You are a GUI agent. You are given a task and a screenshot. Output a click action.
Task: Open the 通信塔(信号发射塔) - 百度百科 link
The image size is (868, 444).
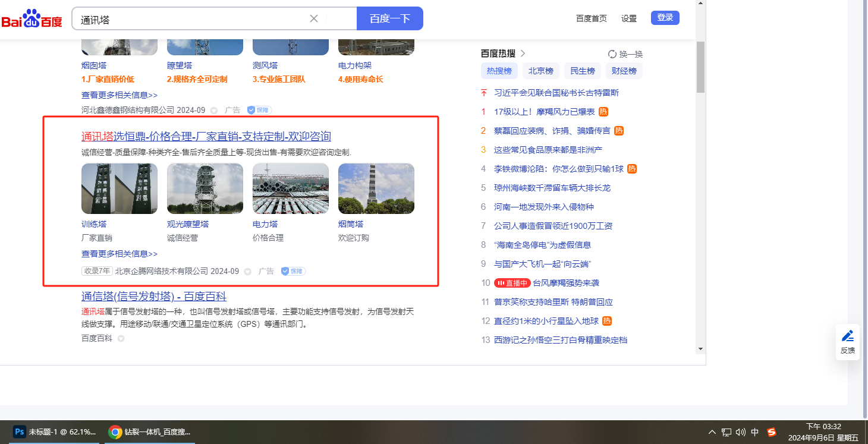point(153,297)
